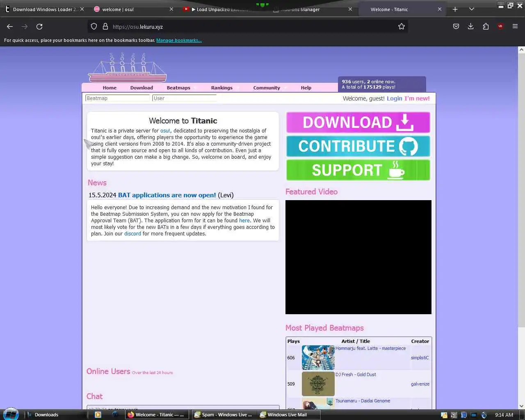The height and width of the screenshot is (420, 525).
Task: Click Manage bookmarks... link
Action: point(179,40)
